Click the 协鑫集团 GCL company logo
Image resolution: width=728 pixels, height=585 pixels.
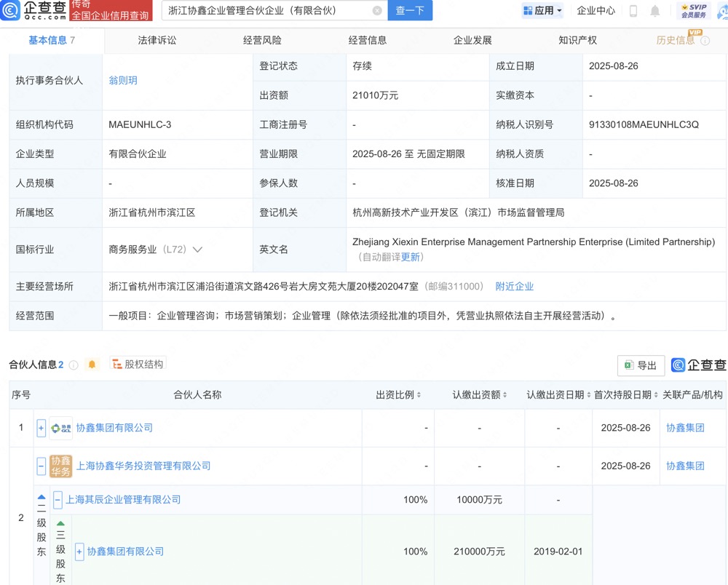(61, 428)
